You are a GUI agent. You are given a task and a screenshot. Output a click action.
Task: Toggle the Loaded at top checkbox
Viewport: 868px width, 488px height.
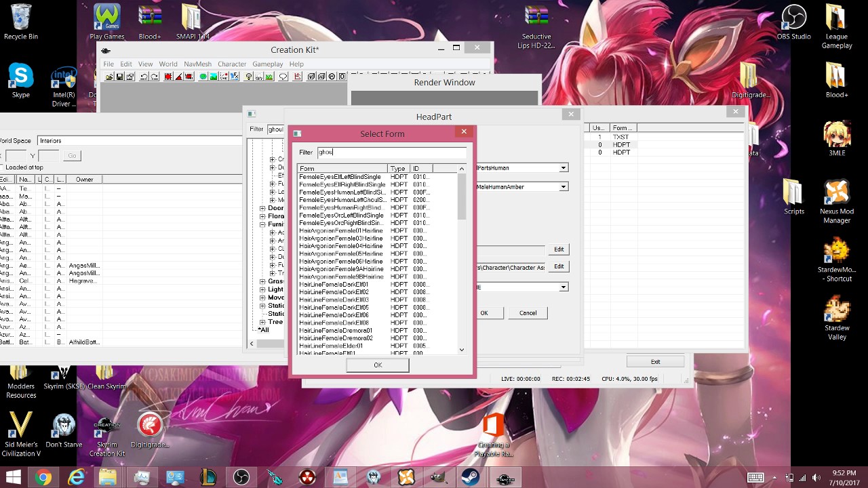2,167
